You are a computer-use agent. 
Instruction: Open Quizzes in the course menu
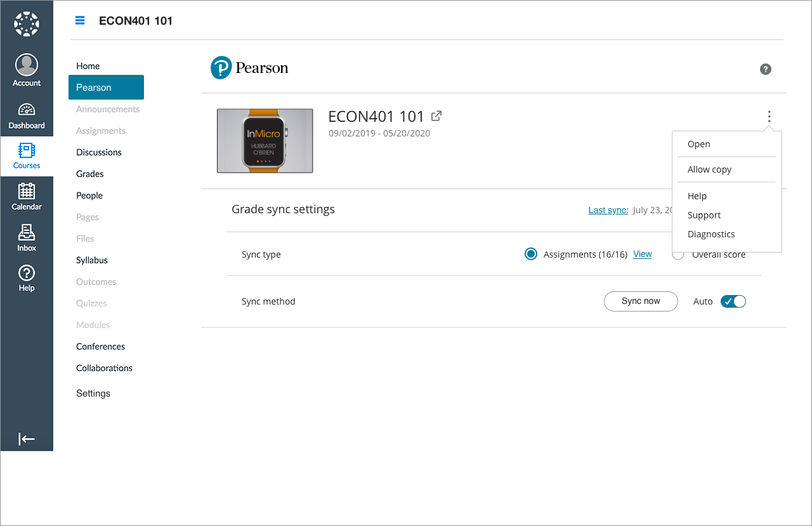tap(91, 303)
